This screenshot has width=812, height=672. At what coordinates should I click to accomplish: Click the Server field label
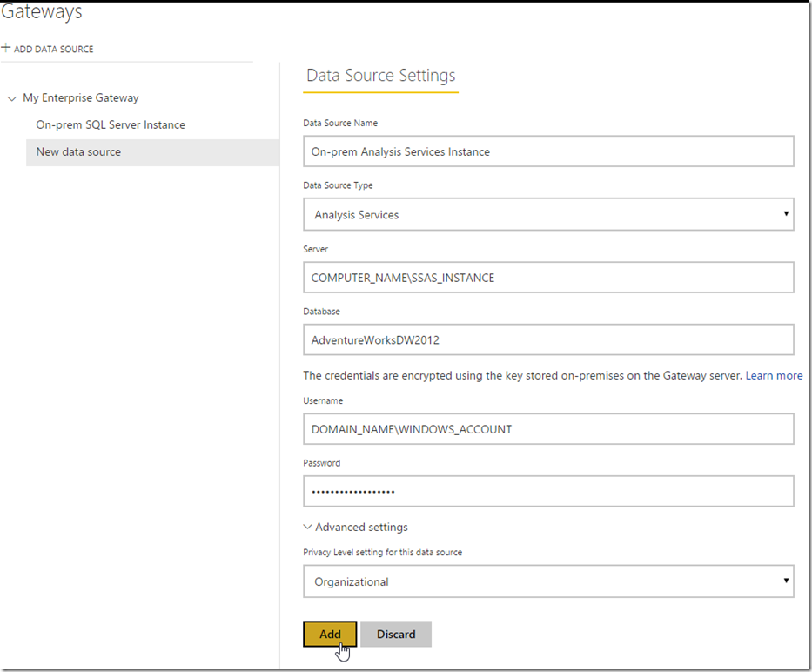point(315,249)
